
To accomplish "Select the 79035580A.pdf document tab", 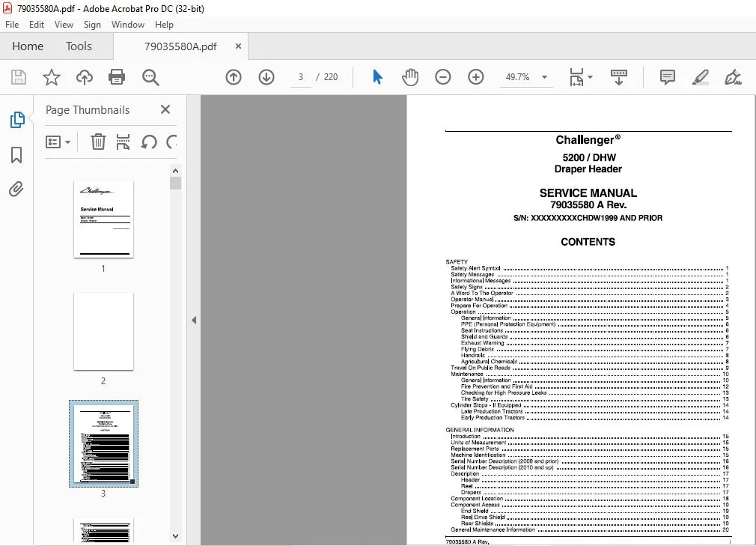I will 181,46.
